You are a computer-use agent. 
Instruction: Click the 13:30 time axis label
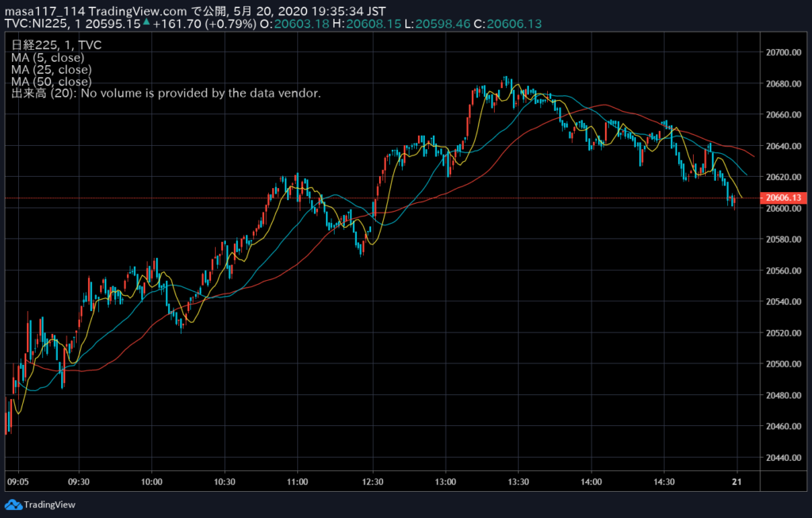[519, 482]
